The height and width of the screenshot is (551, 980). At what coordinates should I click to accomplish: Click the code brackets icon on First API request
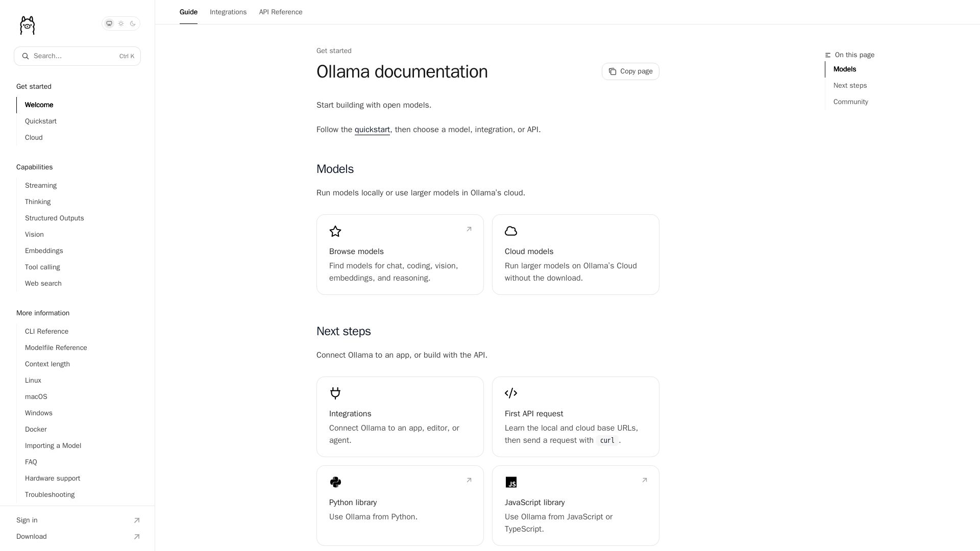coord(511,393)
